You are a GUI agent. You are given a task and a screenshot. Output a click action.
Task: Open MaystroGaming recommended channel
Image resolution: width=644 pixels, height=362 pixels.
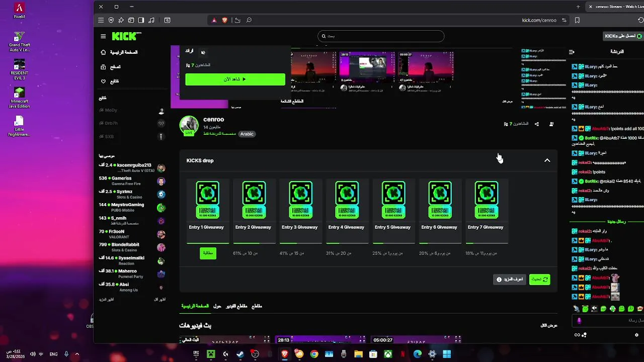(132, 208)
